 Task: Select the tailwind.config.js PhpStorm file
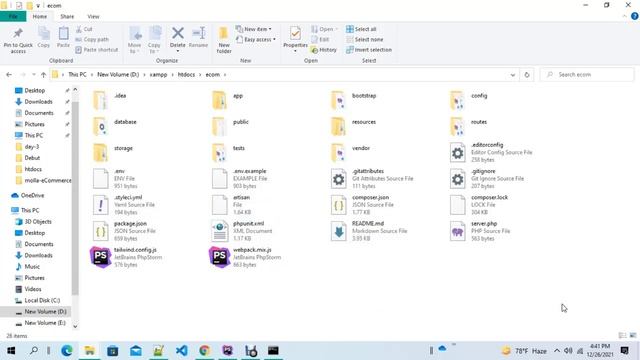[x=127, y=257]
